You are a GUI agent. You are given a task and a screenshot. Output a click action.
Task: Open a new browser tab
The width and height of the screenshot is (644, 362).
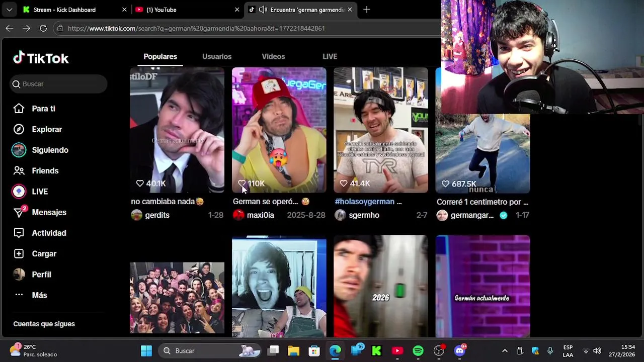pos(367,10)
